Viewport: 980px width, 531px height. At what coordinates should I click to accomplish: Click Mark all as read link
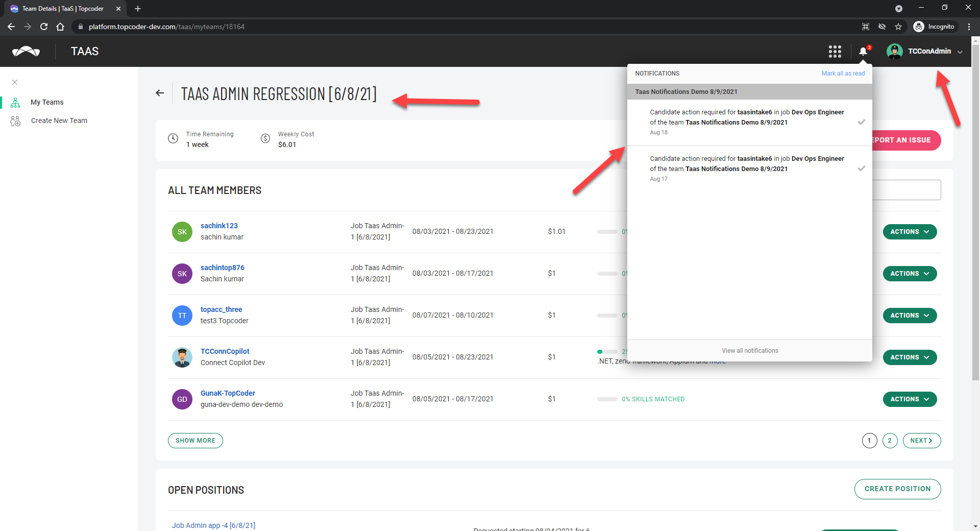(x=843, y=74)
